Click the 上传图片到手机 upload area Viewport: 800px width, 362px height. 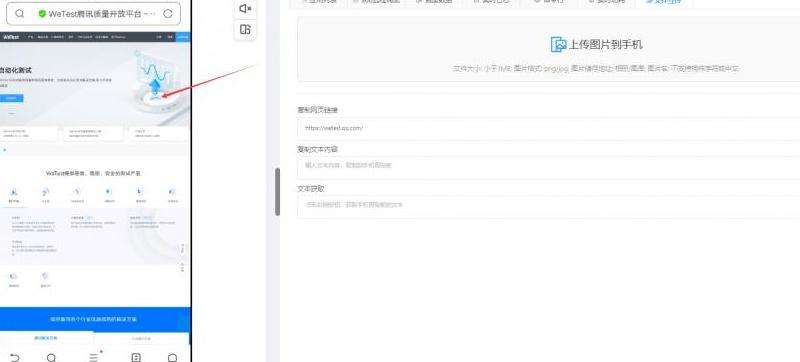click(x=548, y=49)
